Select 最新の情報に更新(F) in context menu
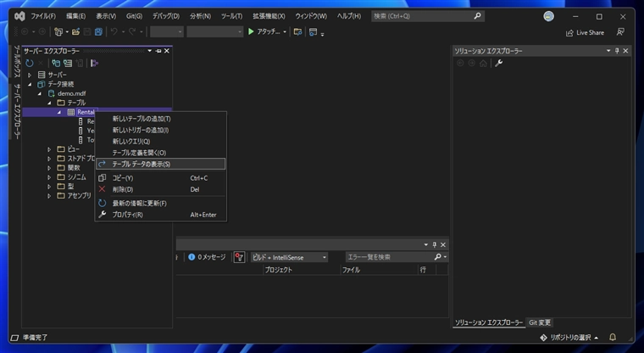 (161, 204)
